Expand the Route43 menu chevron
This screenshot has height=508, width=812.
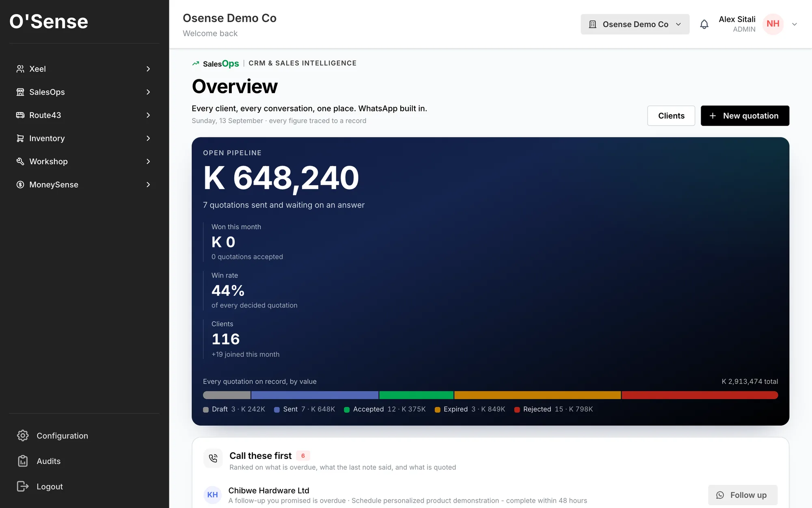[x=148, y=115]
